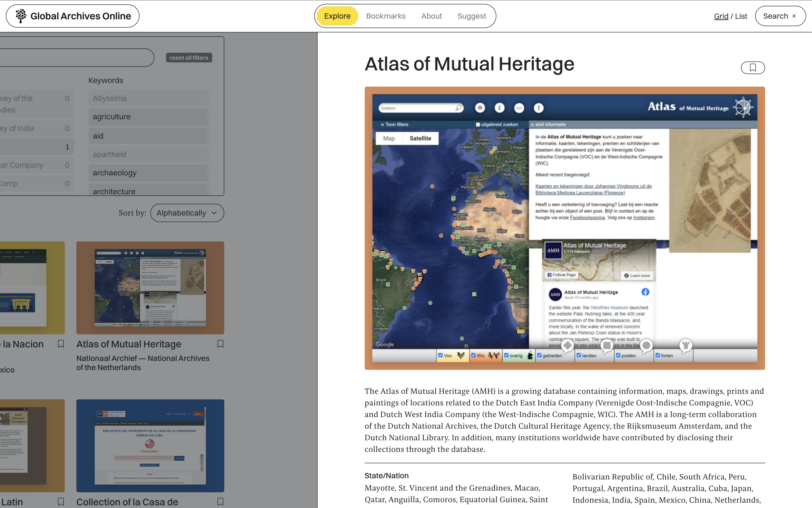This screenshot has height=508, width=812.
Task: Click the Search button in the header
Action: (780, 16)
